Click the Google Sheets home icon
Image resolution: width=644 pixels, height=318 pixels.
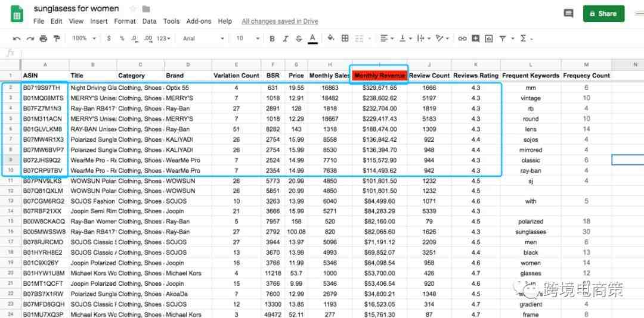click(17, 14)
